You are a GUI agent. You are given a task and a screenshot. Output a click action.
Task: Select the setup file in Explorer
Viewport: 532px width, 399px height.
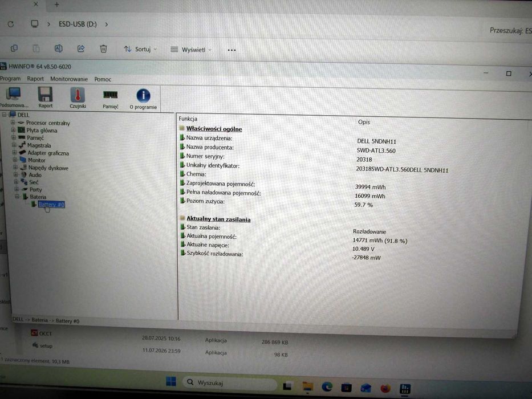pos(43,346)
